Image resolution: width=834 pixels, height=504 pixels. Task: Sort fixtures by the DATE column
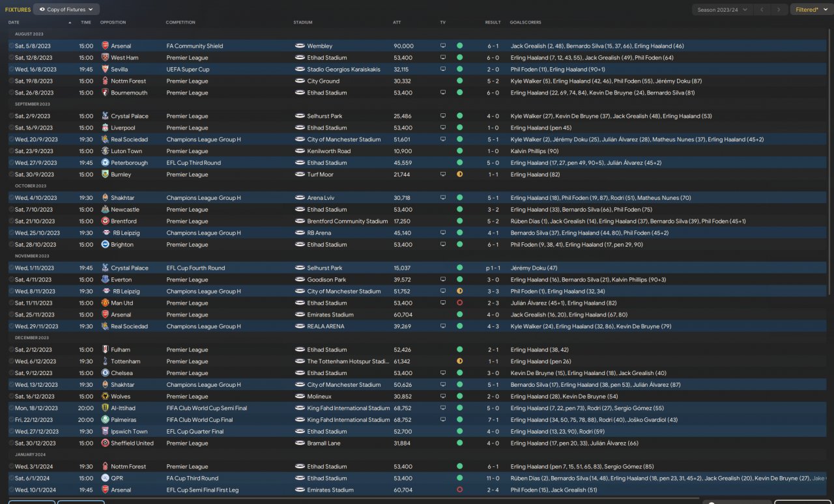[x=14, y=23]
